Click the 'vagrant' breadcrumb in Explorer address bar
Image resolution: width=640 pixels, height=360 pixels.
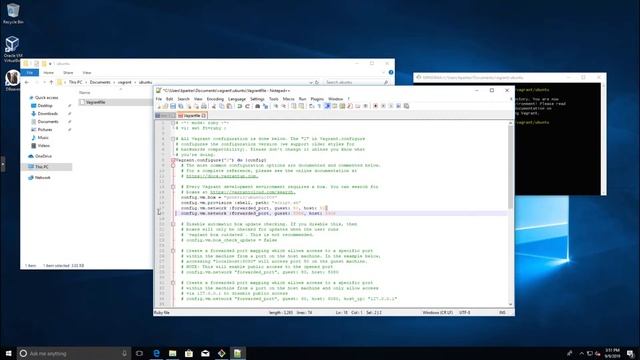(x=124, y=82)
